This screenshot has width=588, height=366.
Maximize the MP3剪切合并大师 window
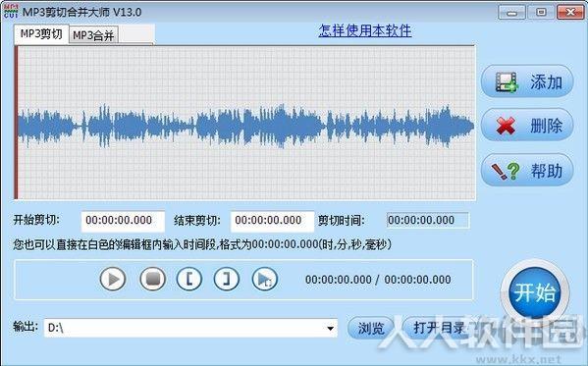point(541,13)
